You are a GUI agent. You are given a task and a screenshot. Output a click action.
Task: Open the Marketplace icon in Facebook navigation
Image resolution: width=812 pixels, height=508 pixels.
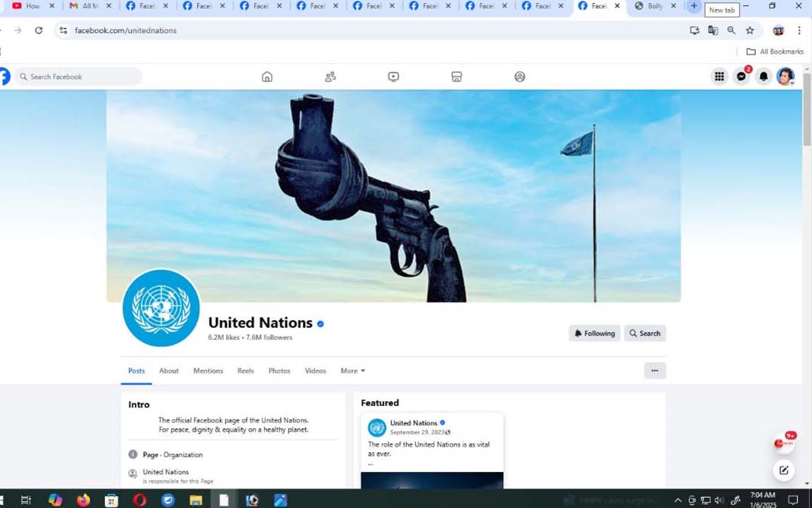(457, 77)
